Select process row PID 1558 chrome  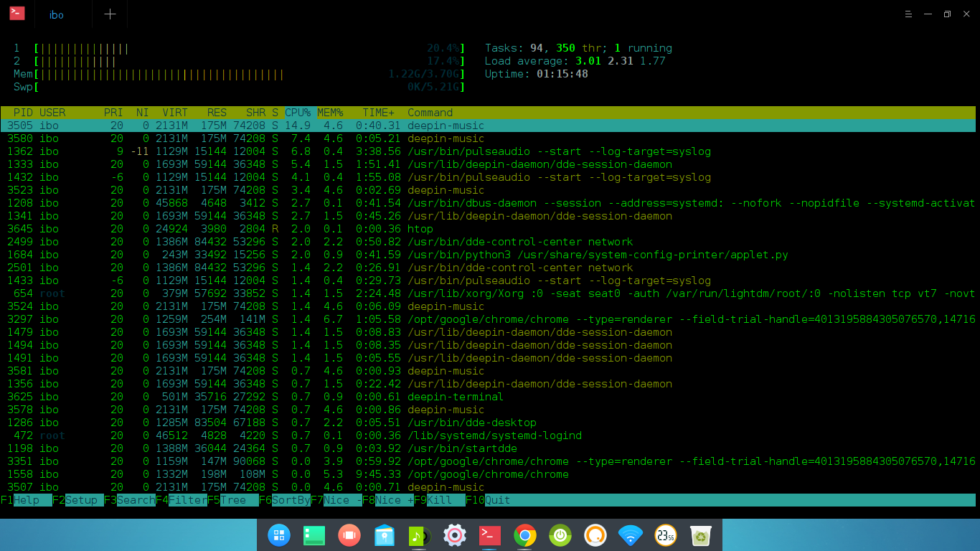(488, 474)
